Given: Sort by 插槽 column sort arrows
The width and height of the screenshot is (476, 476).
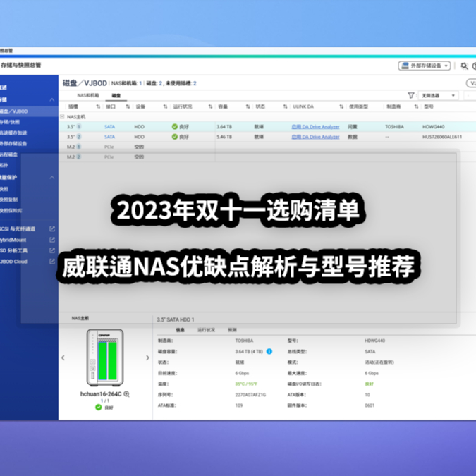Looking at the screenshot, I should [98, 106].
